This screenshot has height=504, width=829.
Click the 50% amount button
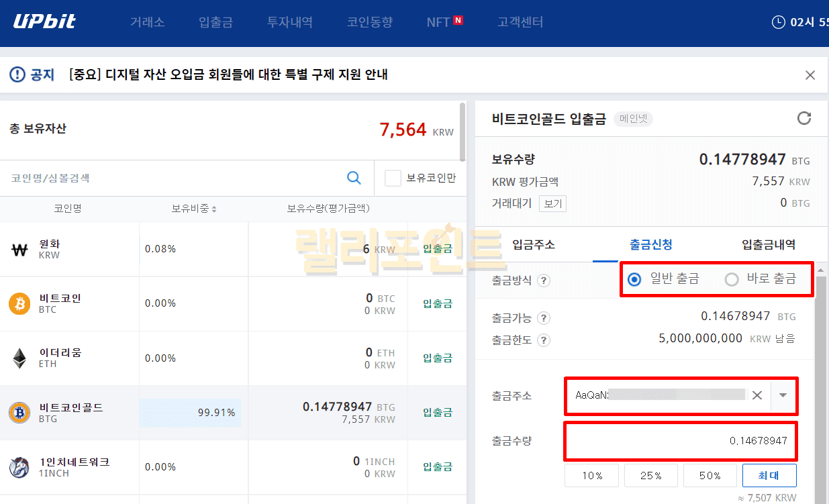(710, 476)
